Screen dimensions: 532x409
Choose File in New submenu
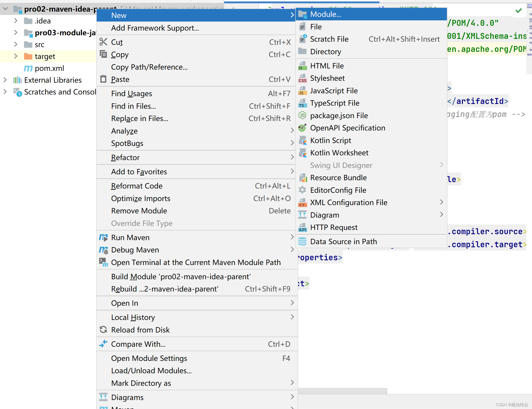pos(371,27)
